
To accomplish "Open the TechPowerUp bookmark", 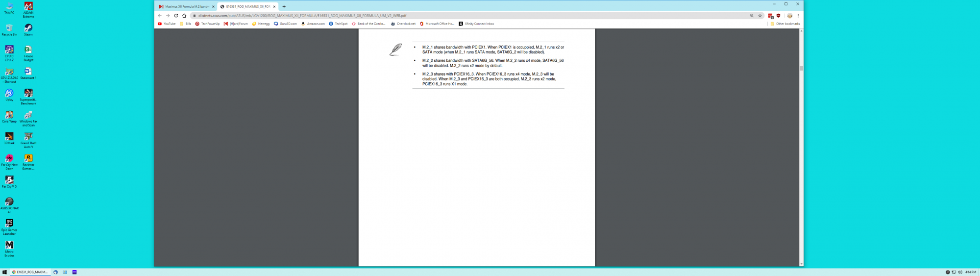I will pos(207,24).
